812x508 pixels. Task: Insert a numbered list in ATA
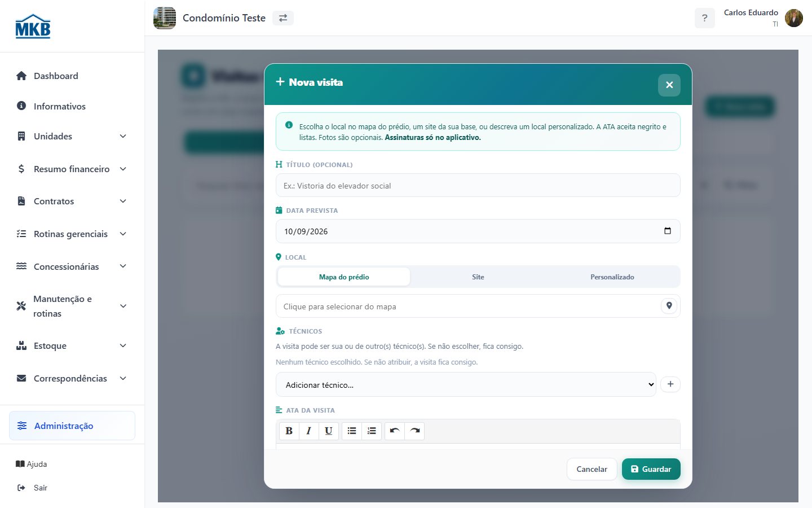coord(372,431)
